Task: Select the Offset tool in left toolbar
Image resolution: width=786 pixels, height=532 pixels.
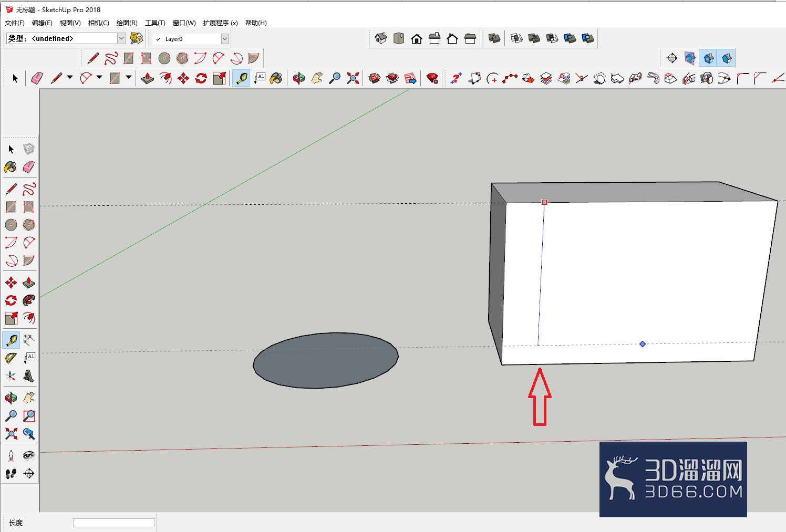Action: (29, 318)
